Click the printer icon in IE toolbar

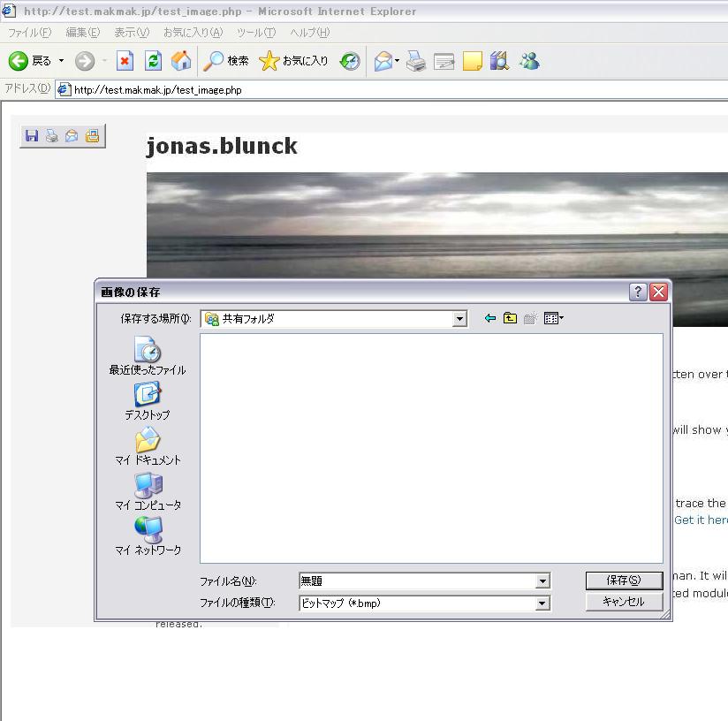tap(417, 61)
